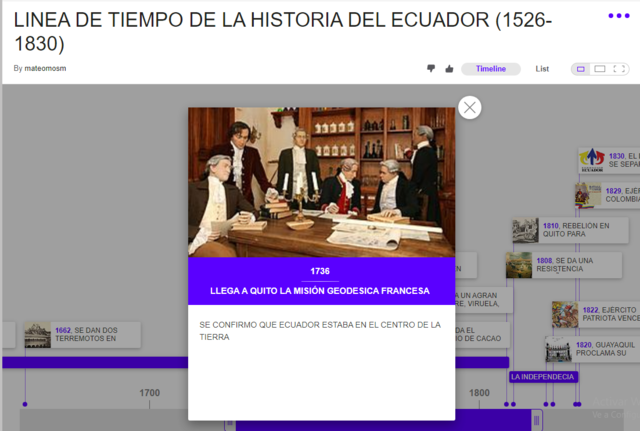Enter fullscreen mode icon
Image resolution: width=640 pixels, height=431 pixels.
(x=619, y=69)
